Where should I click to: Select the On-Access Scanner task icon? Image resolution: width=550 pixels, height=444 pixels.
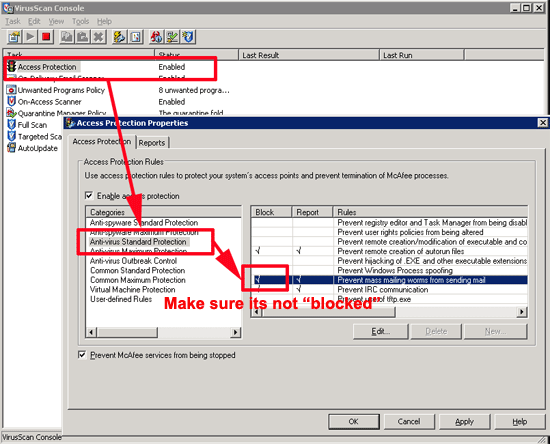tap(11, 101)
